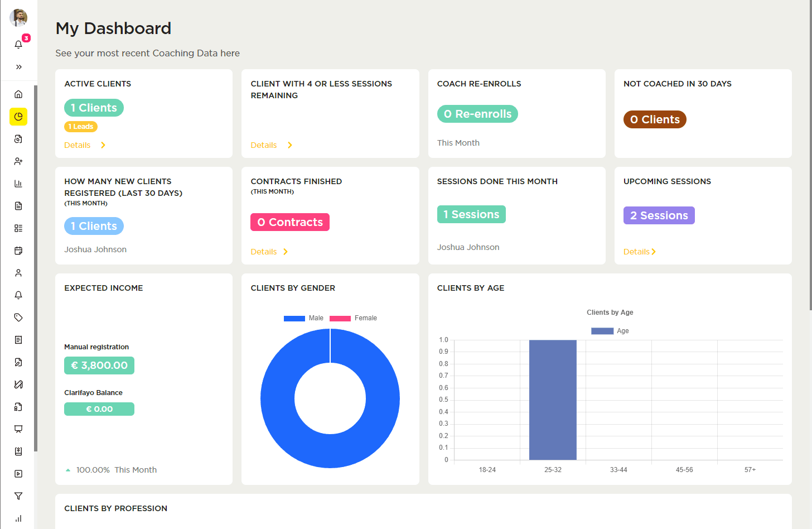The image size is (812, 529).
Task: Click the bar-chart statistics icon in sidebar
Action: click(18, 184)
